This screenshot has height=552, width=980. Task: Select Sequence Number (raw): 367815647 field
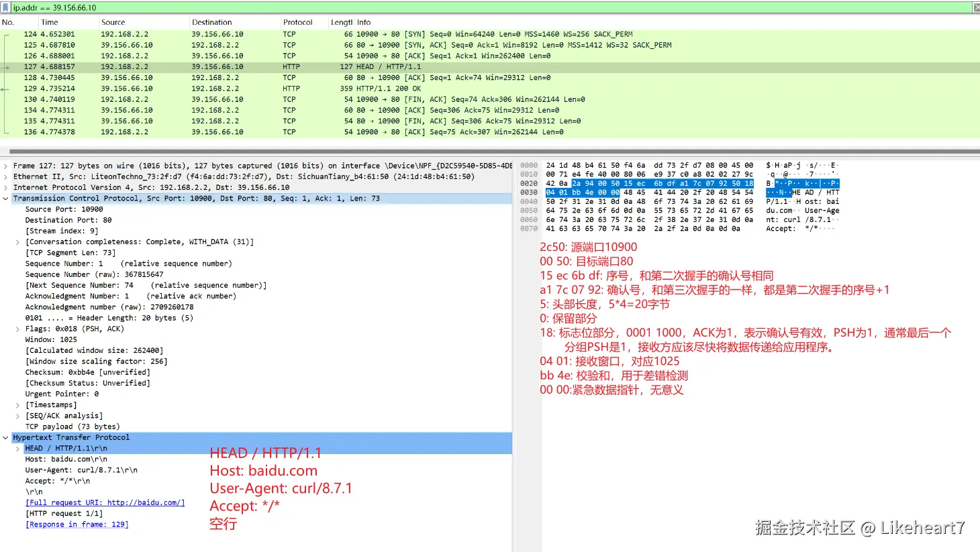point(95,274)
